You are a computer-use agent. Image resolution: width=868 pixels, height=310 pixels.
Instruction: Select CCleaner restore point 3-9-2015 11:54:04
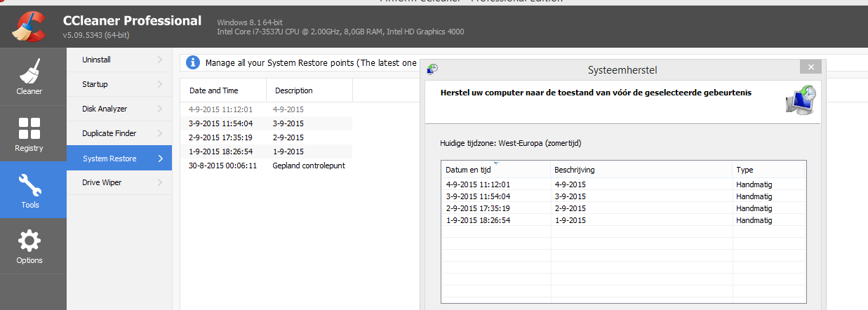pos(267,123)
